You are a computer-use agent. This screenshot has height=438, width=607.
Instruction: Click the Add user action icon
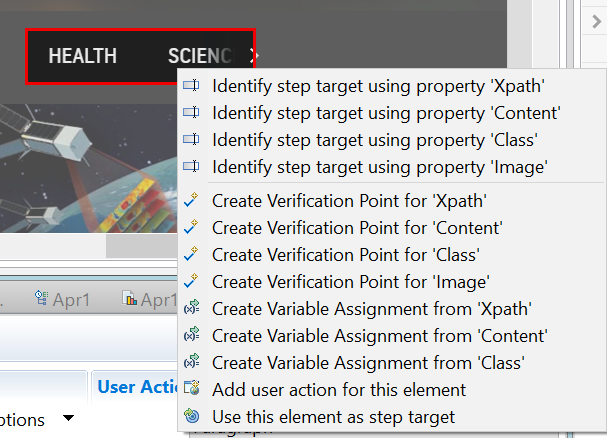(193, 389)
